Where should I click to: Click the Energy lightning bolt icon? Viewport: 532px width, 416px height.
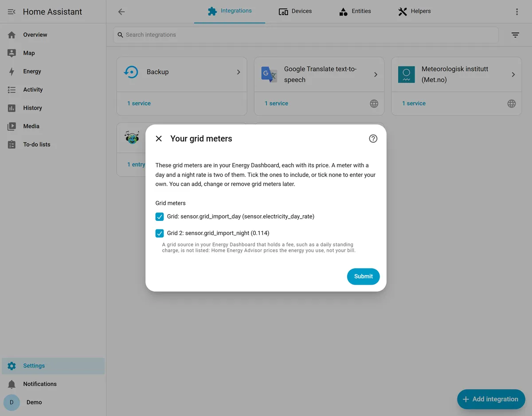pos(12,71)
